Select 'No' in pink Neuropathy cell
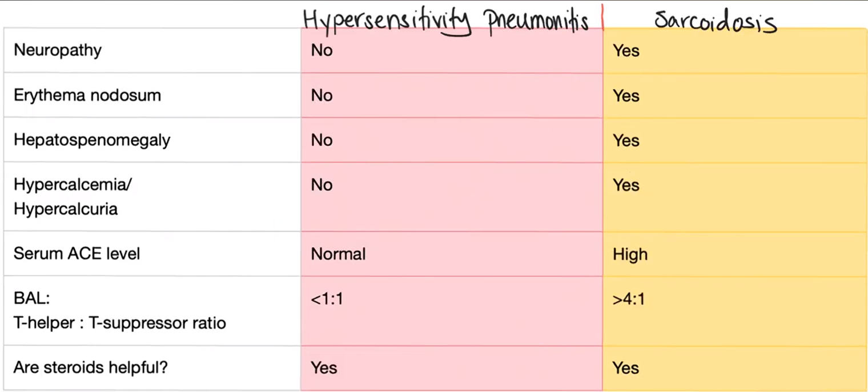The image size is (868, 392). point(322,50)
